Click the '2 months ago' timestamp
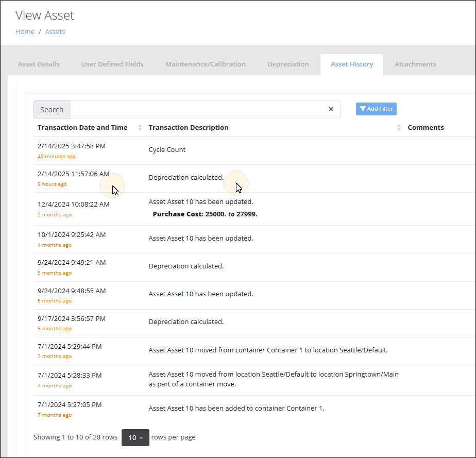The image size is (476, 458). pyautogui.click(x=55, y=215)
